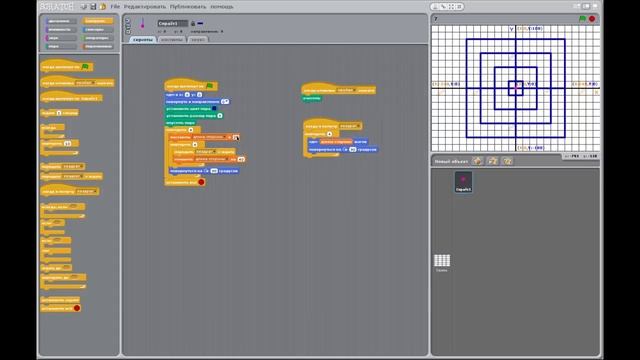The height and width of the screenshot is (360, 640).
Task: Click the share project icon in toolbar
Action: pyautogui.click(x=102, y=7)
